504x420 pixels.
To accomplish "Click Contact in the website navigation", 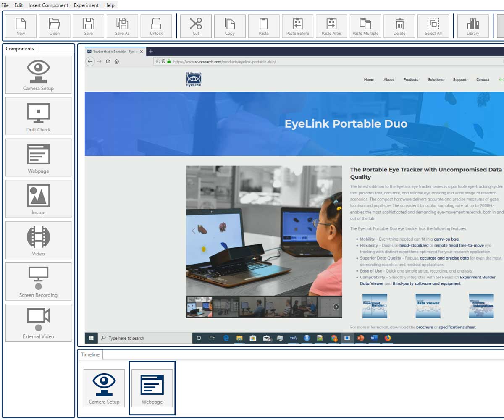I will 483,79.
